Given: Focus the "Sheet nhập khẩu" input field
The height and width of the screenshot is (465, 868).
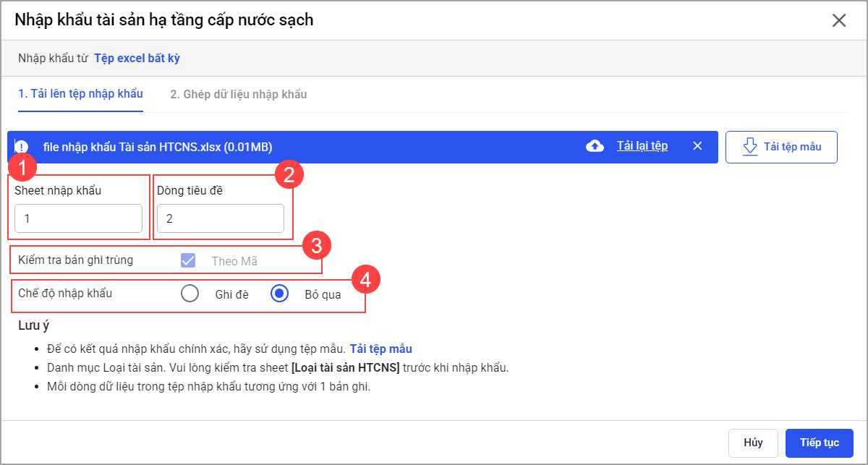Looking at the screenshot, I should 78,218.
